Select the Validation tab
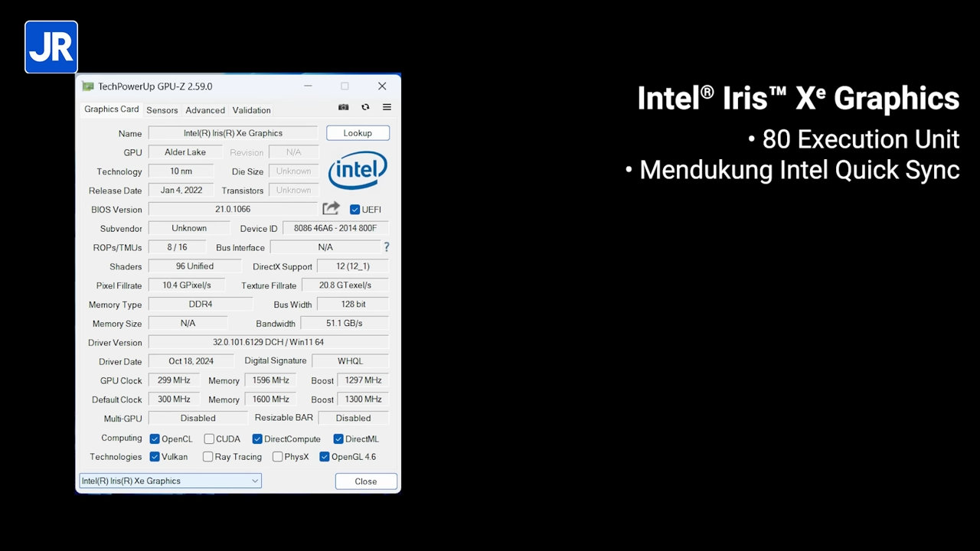Image resolution: width=980 pixels, height=551 pixels. [x=251, y=110]
